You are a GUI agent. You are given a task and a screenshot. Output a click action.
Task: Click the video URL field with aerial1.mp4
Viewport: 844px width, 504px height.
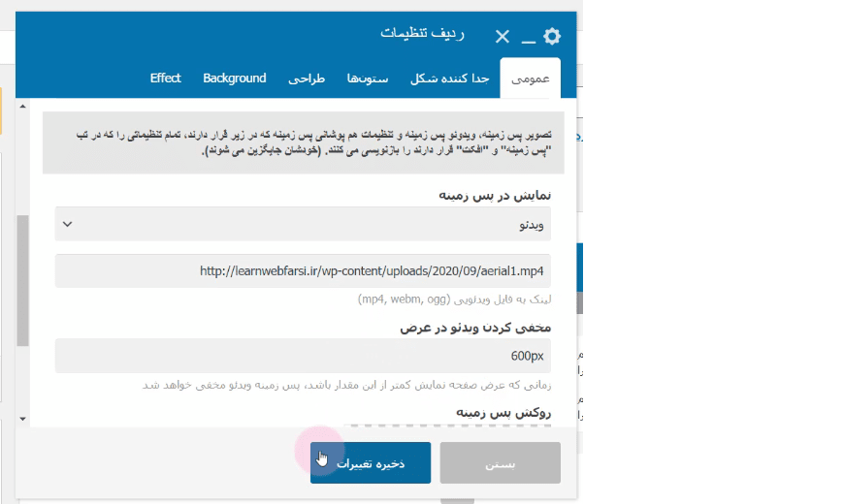[x=303, y=270]
